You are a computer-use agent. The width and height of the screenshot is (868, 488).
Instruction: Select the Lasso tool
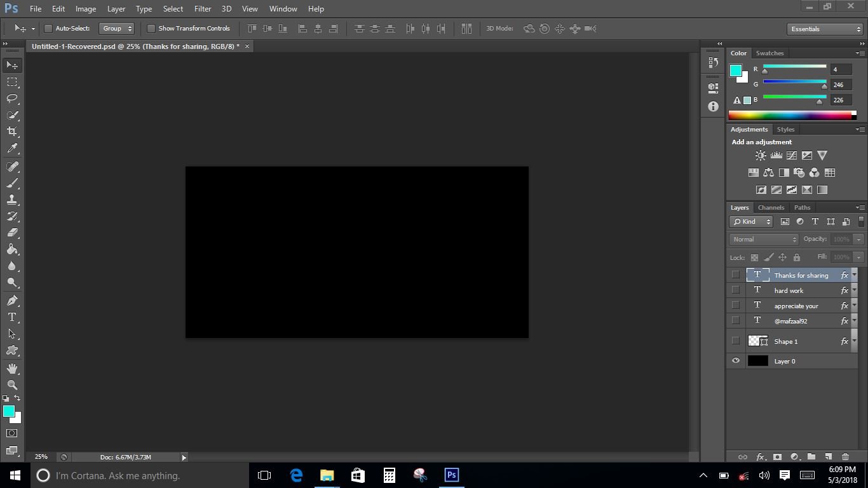[x=12, y=98]
